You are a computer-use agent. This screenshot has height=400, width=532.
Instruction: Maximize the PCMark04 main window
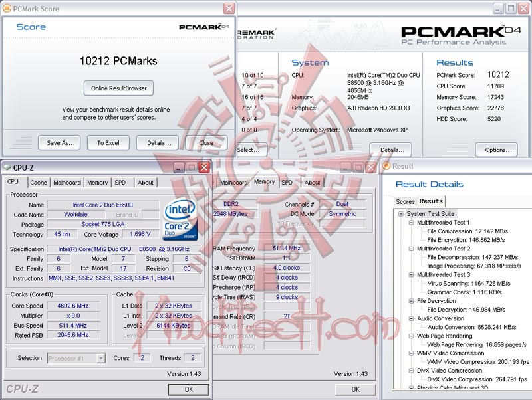tap(511, 9)
